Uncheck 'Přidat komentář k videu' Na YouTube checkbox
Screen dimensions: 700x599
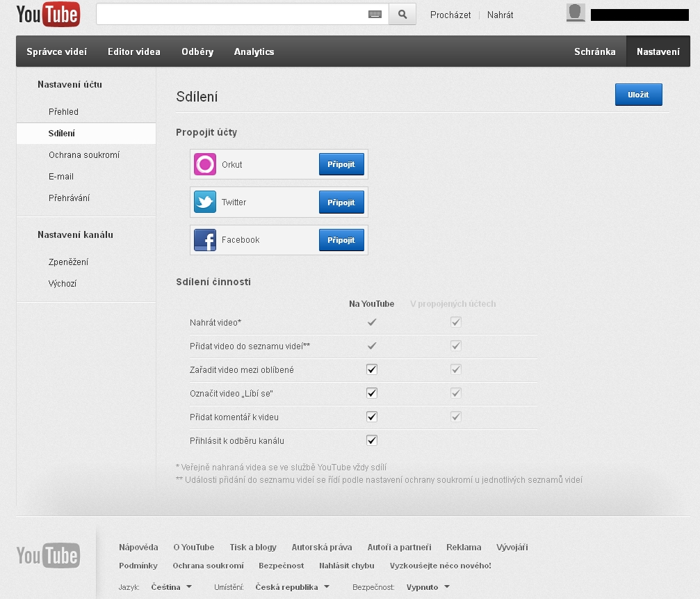372,417
